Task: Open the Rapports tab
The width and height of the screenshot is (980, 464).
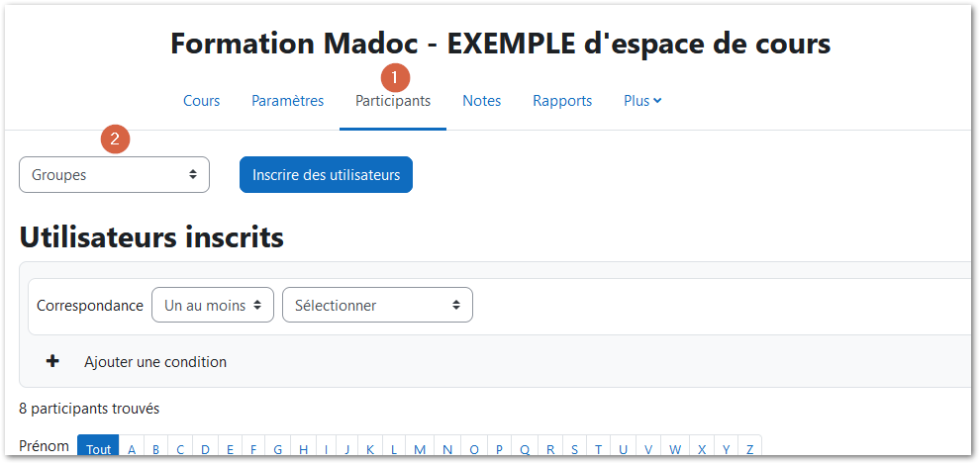Action: (x=562, y=101)
